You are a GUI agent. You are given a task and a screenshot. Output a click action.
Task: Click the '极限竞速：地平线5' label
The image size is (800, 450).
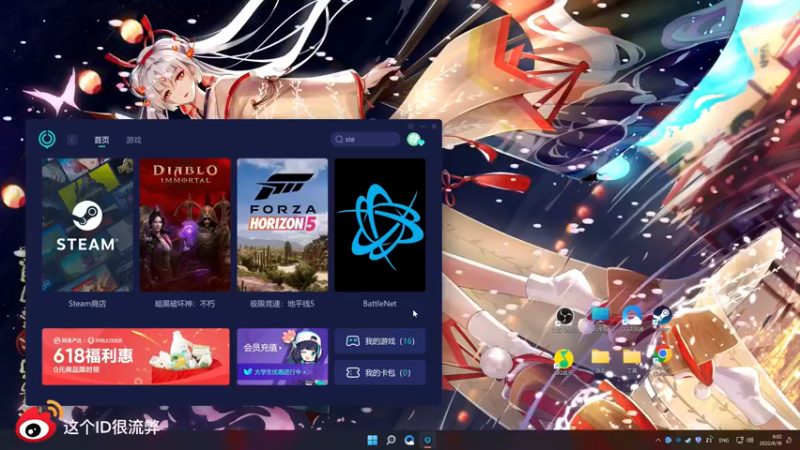click(283, 304)
